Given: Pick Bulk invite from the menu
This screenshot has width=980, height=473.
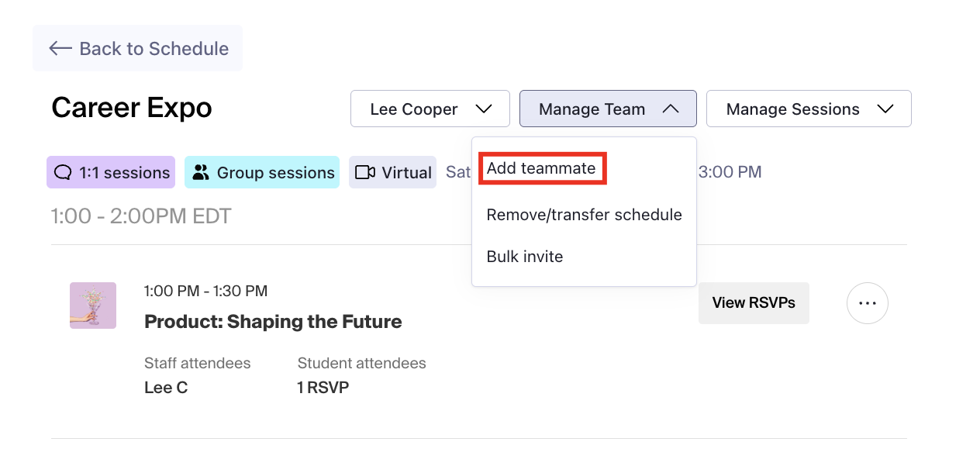Looking at the screenshot, I should 525,257.
